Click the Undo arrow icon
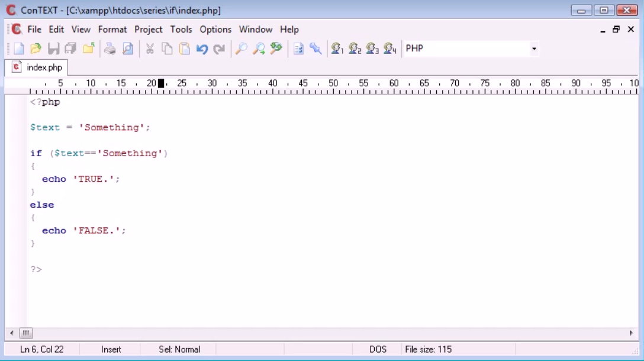The height and width of the screenshot is (361, 644). [x=202, y=49]
